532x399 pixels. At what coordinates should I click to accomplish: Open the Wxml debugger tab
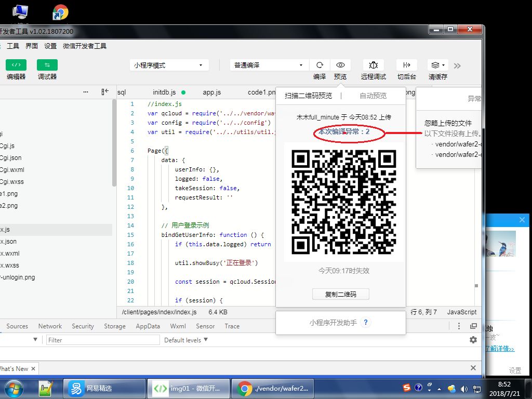[x=178, y=326]
